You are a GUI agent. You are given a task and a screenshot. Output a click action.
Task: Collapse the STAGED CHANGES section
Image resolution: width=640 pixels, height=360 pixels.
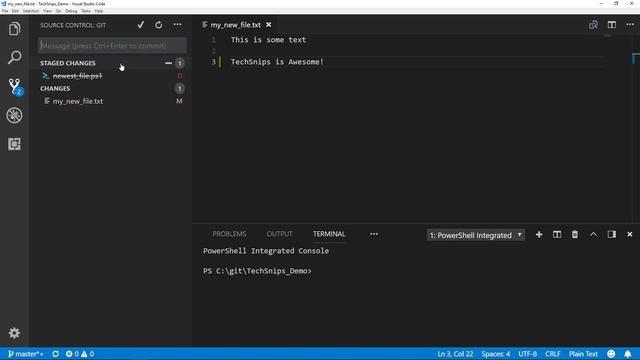click(x=68, y=63)
